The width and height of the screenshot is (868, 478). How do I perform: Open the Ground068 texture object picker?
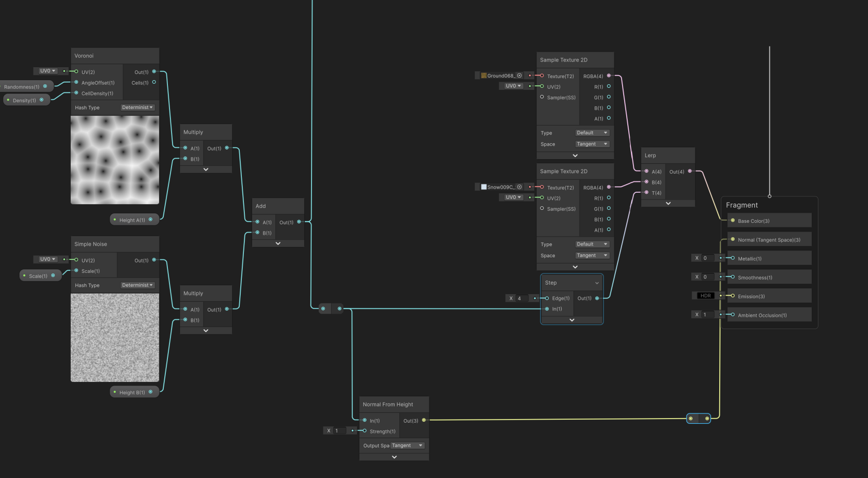519,75
